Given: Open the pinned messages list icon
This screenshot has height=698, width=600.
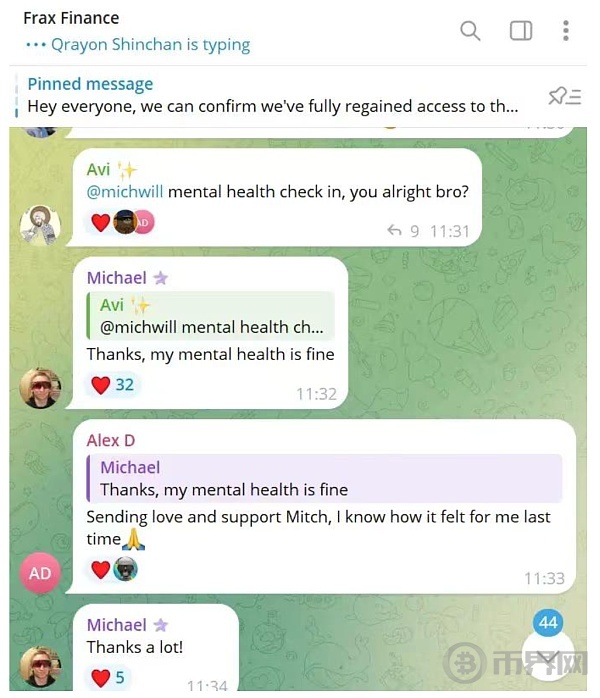Looking at the screenshot, I should tap(565, 96).
